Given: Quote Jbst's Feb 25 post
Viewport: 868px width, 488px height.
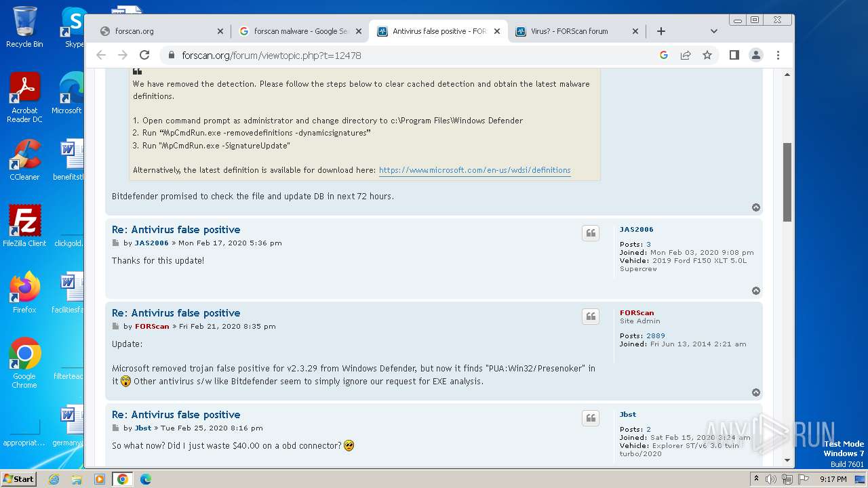Looking at the screenshot, I should (x=591, y=418).
